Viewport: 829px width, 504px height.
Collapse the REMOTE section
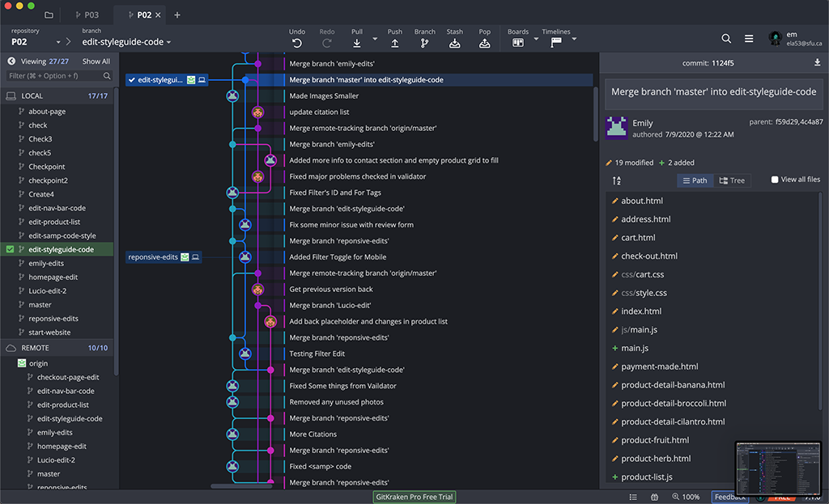(57, 348)
